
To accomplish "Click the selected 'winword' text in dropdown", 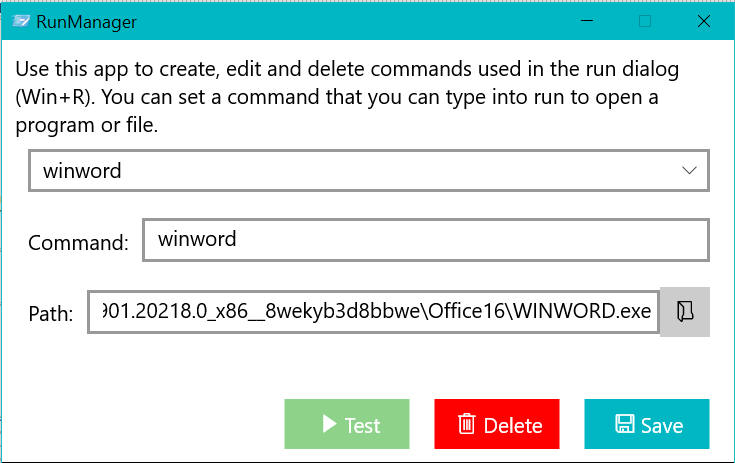I will [82, 171].
